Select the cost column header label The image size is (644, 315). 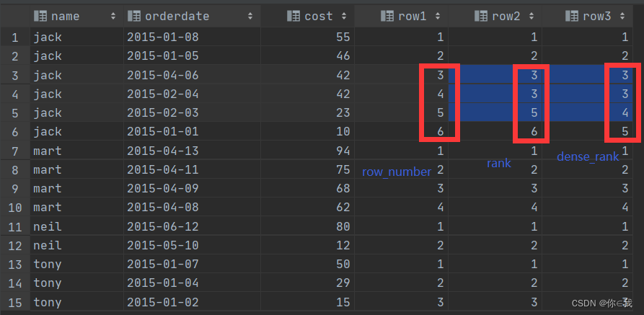tap(318, 16)
